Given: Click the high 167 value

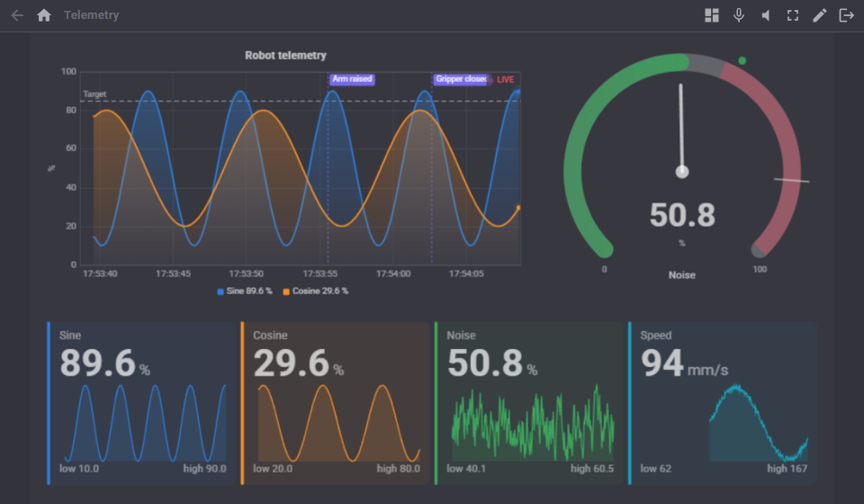Looking at the screenshot, I should (787, 469).
